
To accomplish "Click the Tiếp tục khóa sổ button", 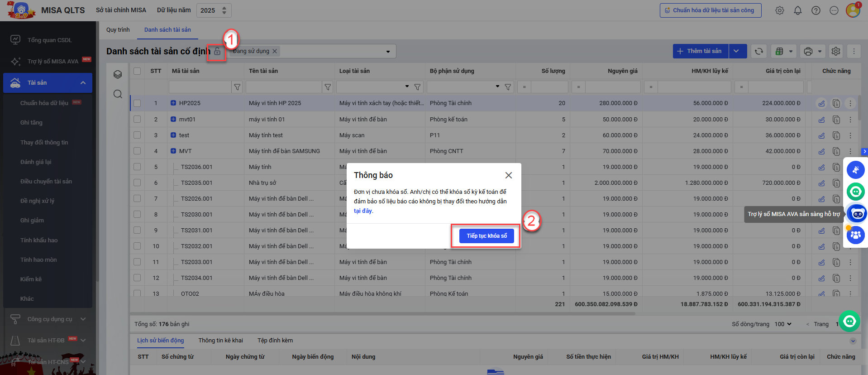I will (x=486, y=236).
